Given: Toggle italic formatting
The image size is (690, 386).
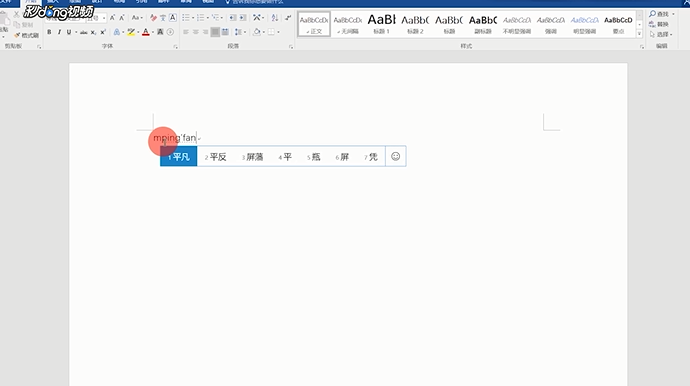Looking at the screenshot, I should point(59,32).
